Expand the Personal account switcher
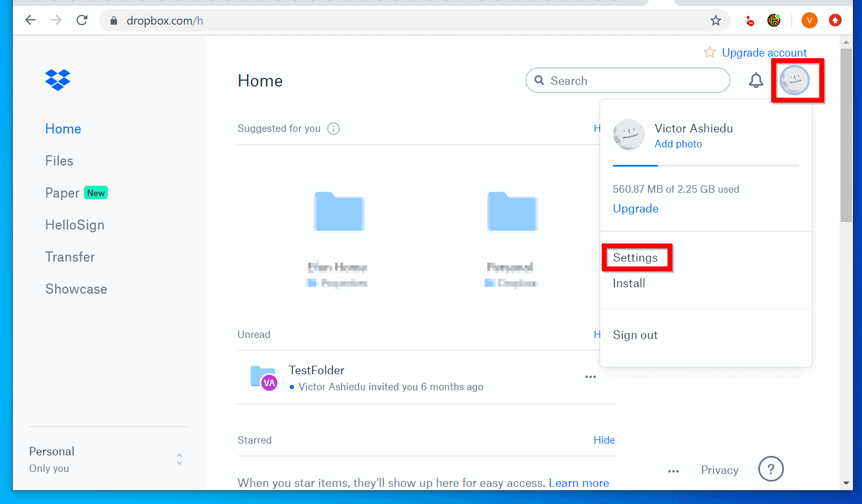This screenshot has width=862, height=504. tap(180, 459)
